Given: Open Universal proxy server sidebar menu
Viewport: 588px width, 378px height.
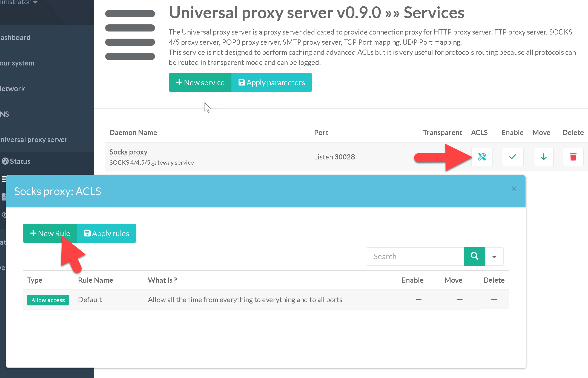Looking at the screenshot, I should tap(34, 140).
